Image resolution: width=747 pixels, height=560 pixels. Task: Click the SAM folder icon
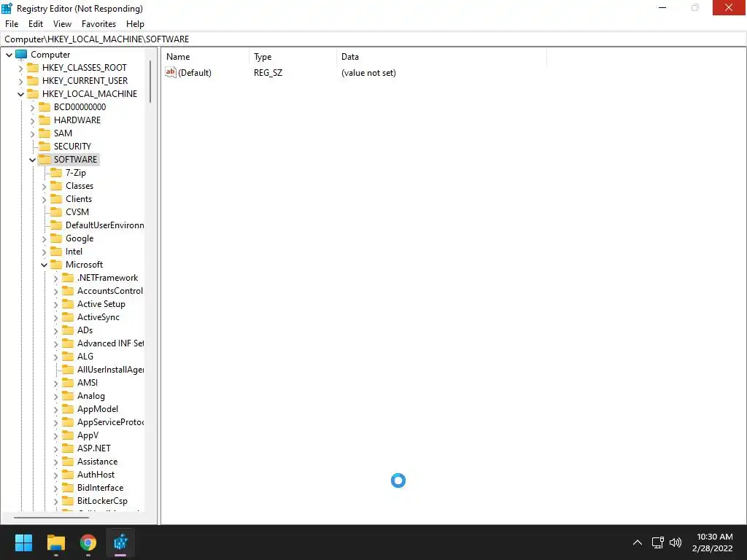pos(44,133)
